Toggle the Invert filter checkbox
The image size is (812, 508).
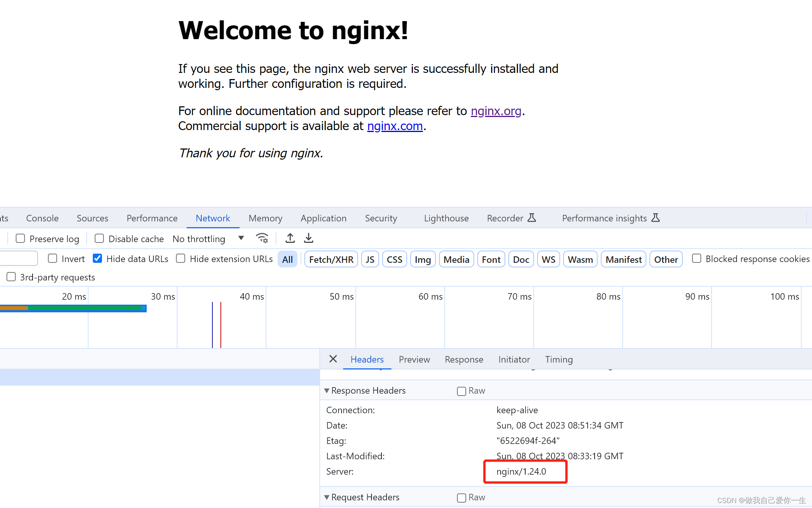[x=53, y=259]
